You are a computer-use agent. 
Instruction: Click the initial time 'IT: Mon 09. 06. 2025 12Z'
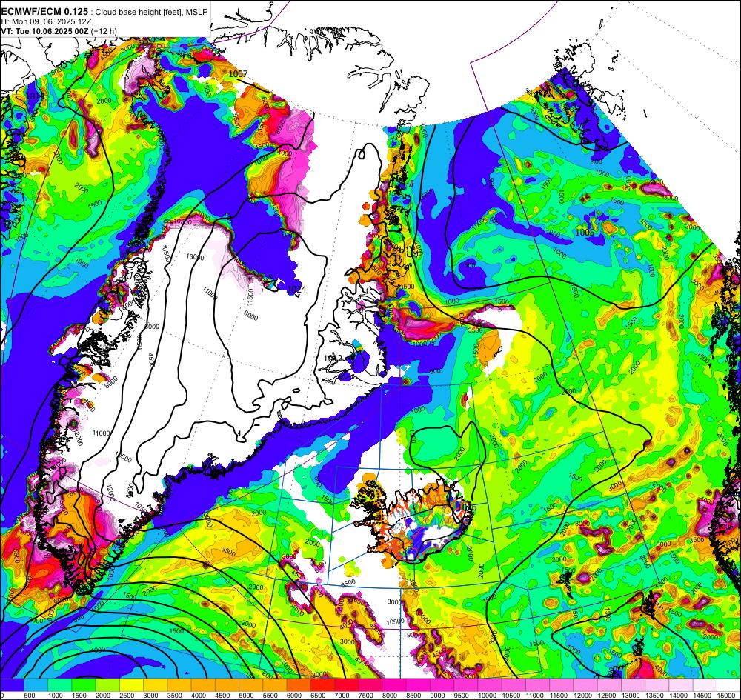[x=46, y=21]
